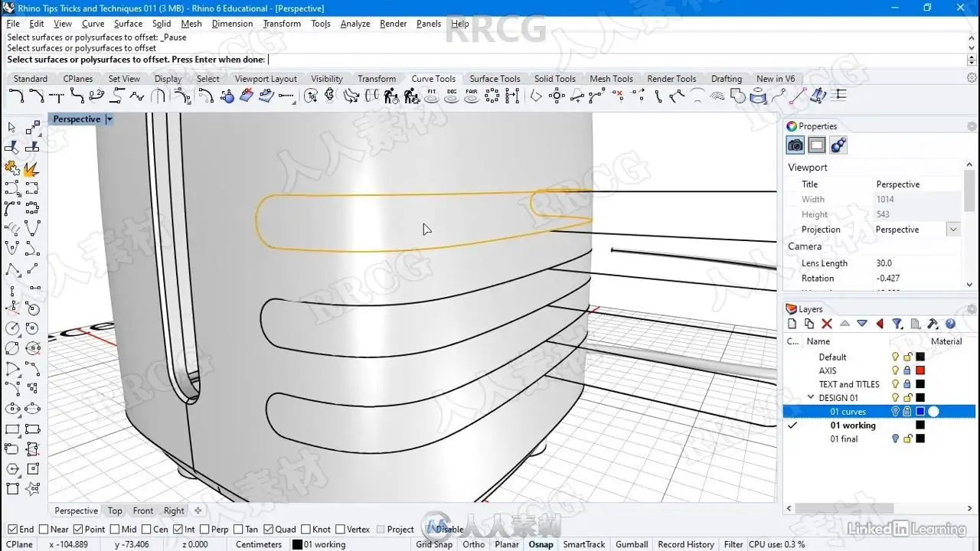The image size is (980, 551).
Task: Toggle the Point osnap checkbox
Action: click(78, 529)
